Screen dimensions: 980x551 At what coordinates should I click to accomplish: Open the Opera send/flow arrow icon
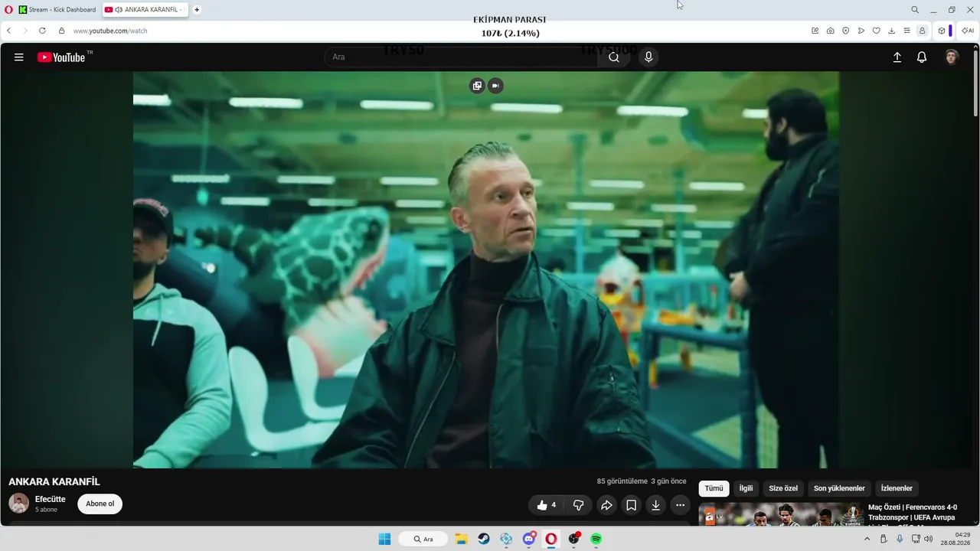(x=861, y=31)
